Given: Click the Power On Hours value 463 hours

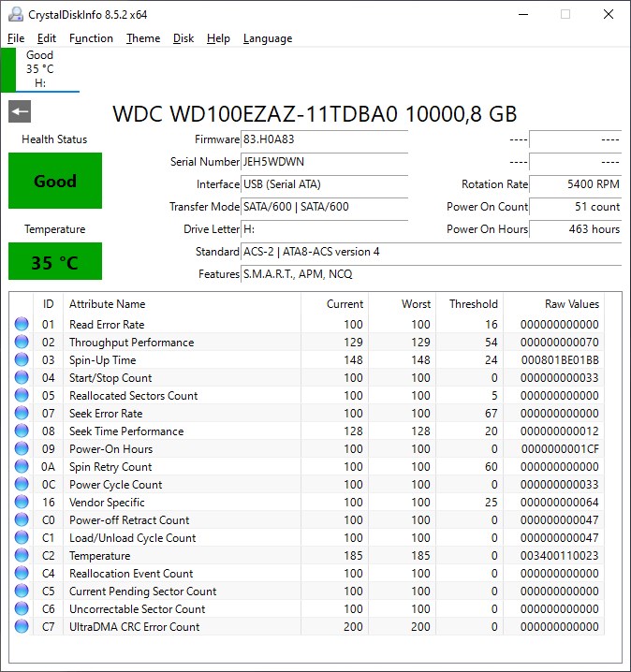Looking at the screenshot, I should (x=575, y=229).
